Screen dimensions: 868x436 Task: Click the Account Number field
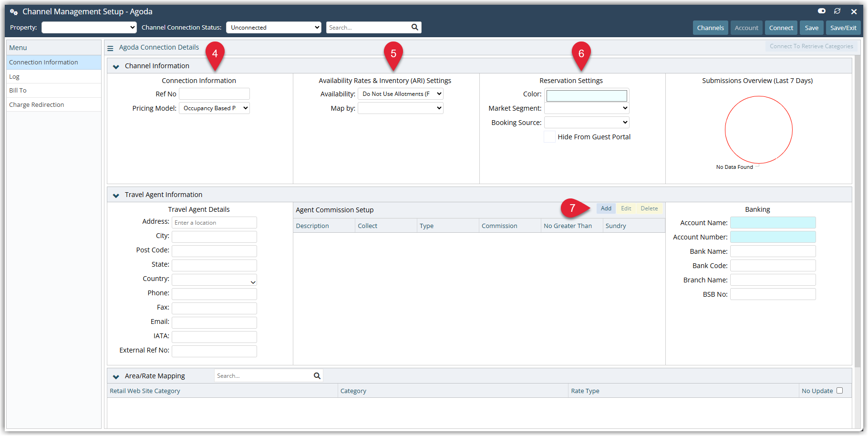point(773,237)
